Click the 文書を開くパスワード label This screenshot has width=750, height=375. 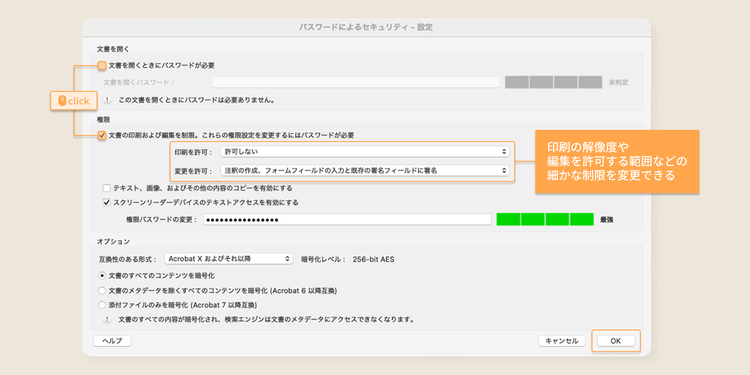tap(139, 83)
